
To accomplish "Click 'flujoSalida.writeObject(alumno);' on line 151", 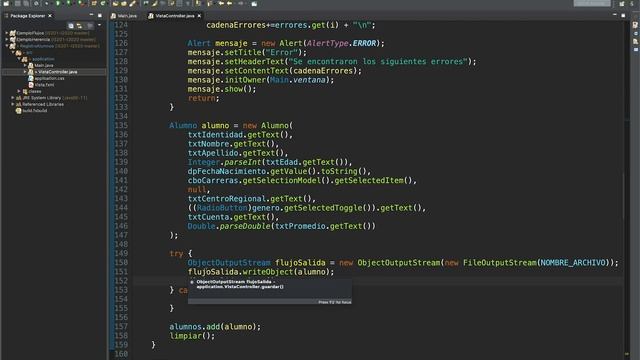I will (x=261, y=272).
